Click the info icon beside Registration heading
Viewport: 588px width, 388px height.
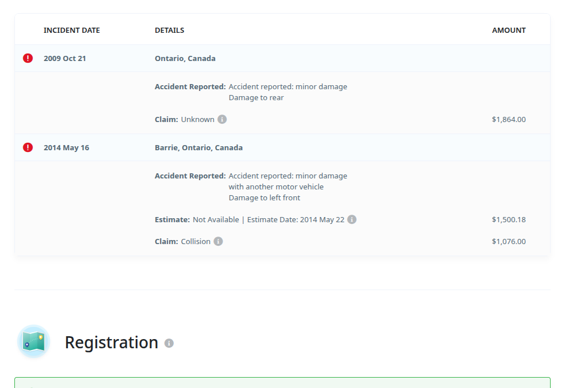[x=169, y=343]
